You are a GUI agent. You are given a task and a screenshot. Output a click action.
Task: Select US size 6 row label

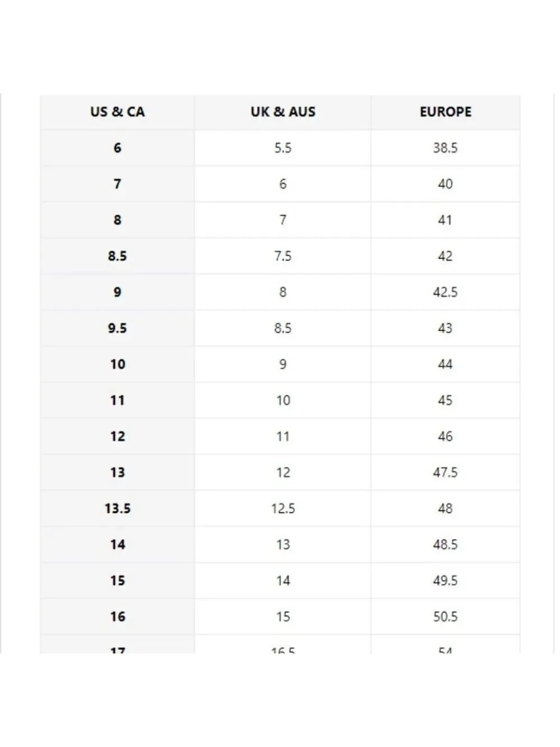(x=117, y=148)
